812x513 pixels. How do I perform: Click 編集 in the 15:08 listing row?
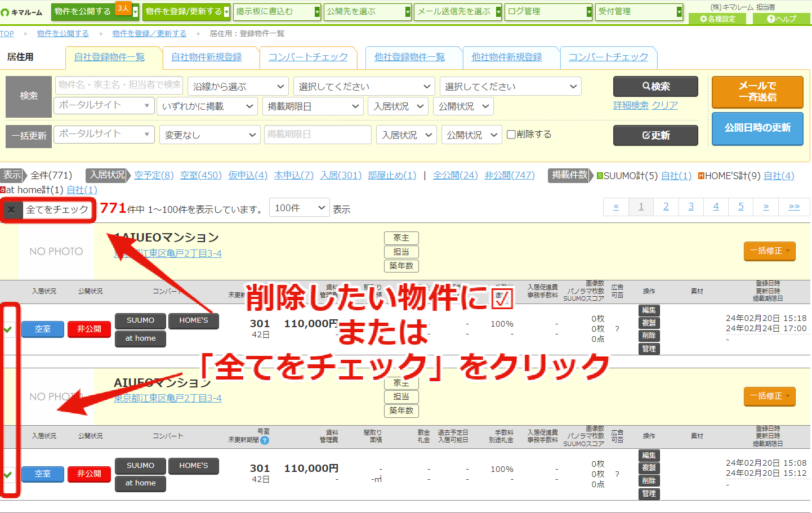point(649,456)
